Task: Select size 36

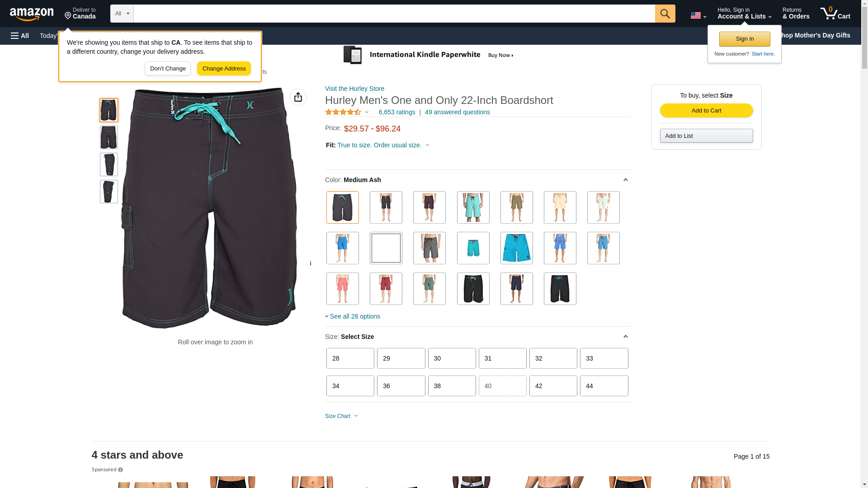Action: click(x=401, y=386)
